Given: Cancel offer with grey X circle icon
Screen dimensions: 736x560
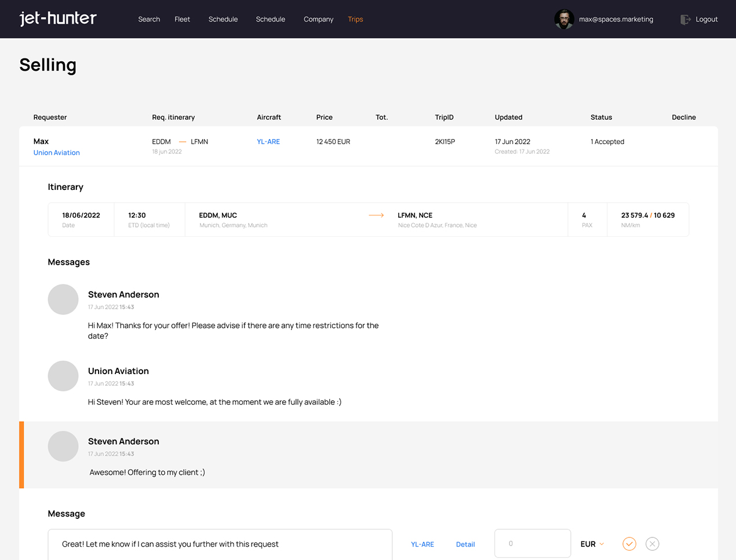Looking at the screenshot, I should pyautogui.click(x=652, y=544).
